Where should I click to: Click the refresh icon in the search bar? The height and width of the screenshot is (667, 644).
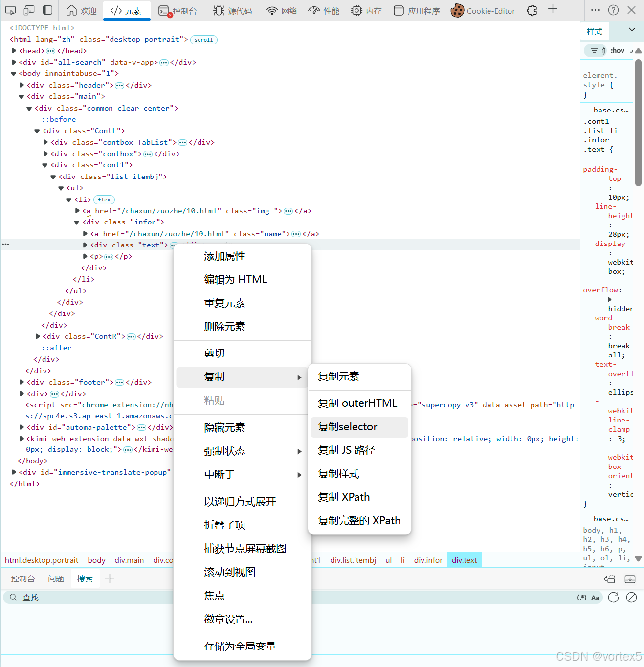pyautogui.click(x=613, y=597)
